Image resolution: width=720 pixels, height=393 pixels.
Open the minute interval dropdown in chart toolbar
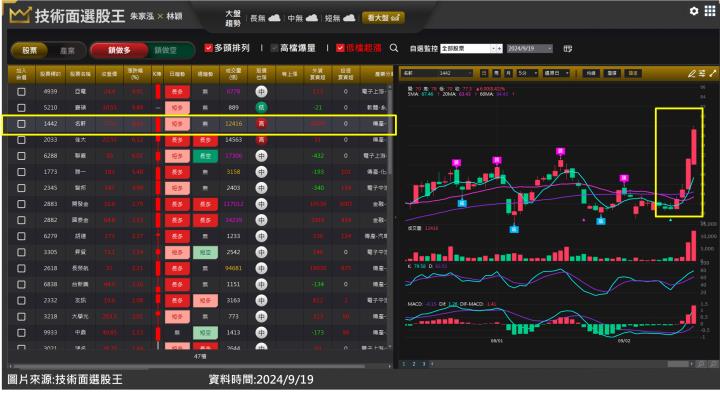pyautogui.click(x=527, y=73)
